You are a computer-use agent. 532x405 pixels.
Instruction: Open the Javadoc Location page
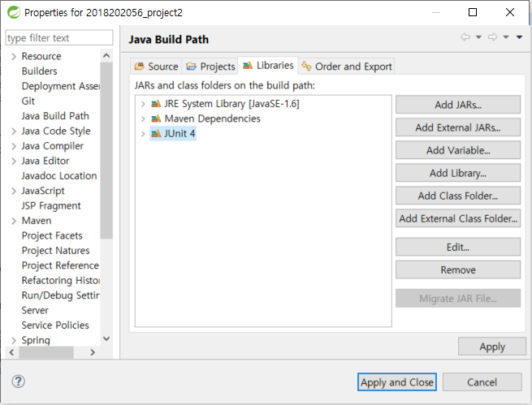[59, 175]
